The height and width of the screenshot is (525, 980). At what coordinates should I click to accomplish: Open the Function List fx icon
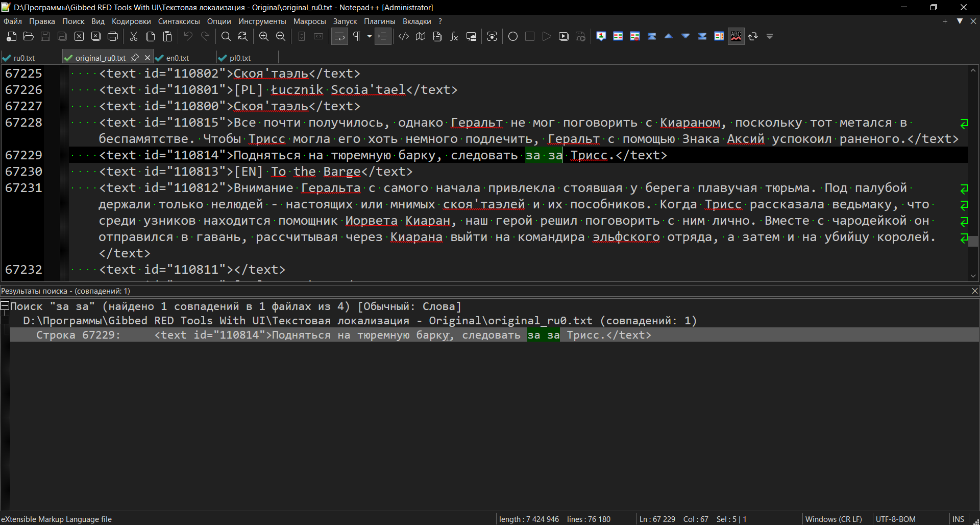coord(454,36)
